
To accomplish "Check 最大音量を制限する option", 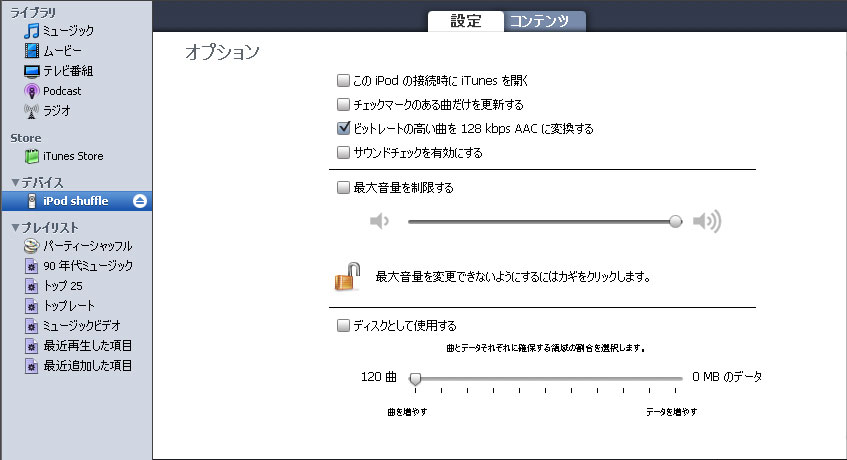I will click(x=343, y=187).
